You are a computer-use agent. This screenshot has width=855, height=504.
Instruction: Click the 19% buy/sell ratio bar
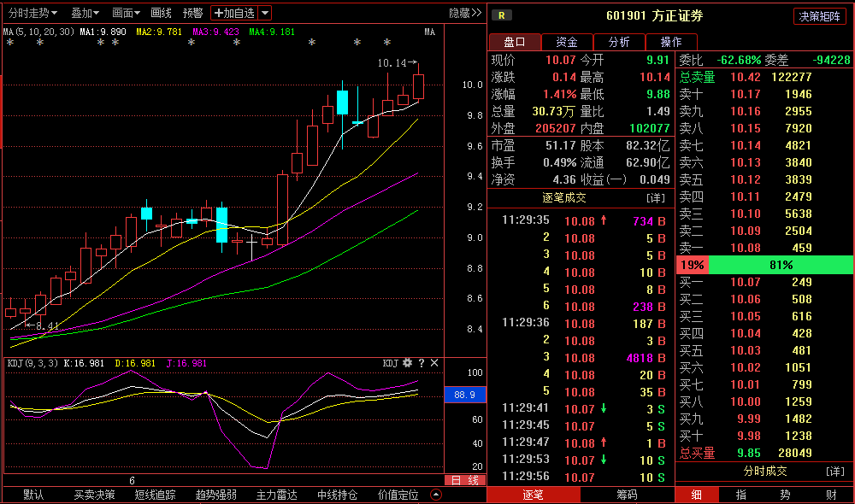coord(692,265)
